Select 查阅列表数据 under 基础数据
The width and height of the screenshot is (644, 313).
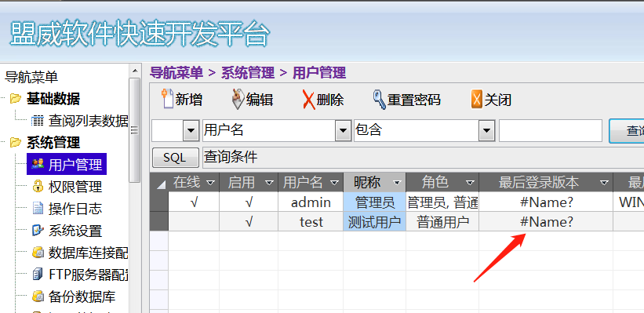89,121
